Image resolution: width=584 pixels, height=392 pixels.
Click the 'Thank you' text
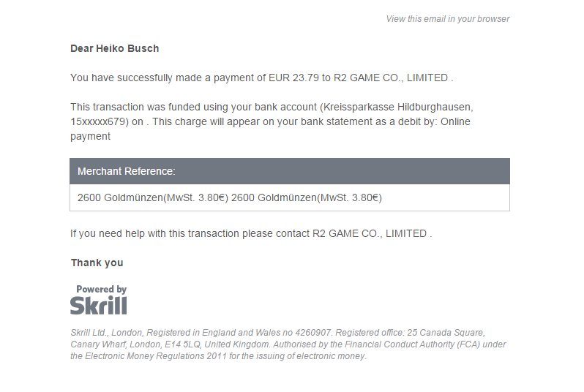pyautogui.click(x=97, y=263)
